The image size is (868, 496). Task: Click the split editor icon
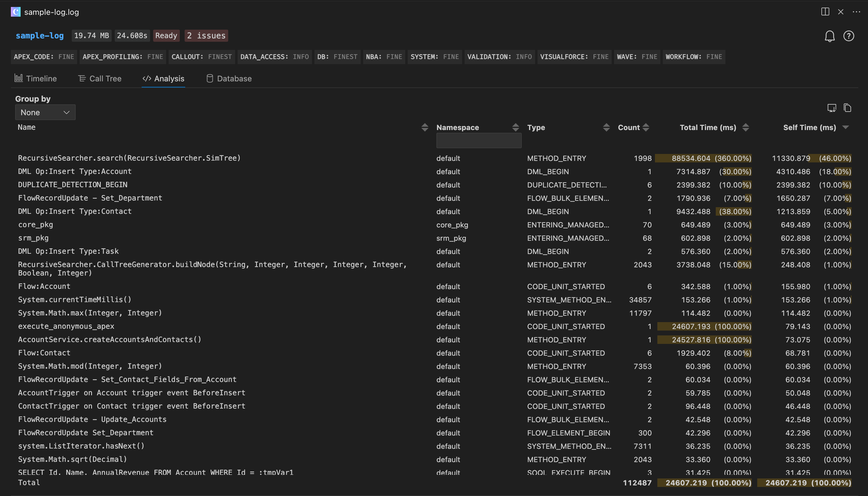[x=825, y=12]
